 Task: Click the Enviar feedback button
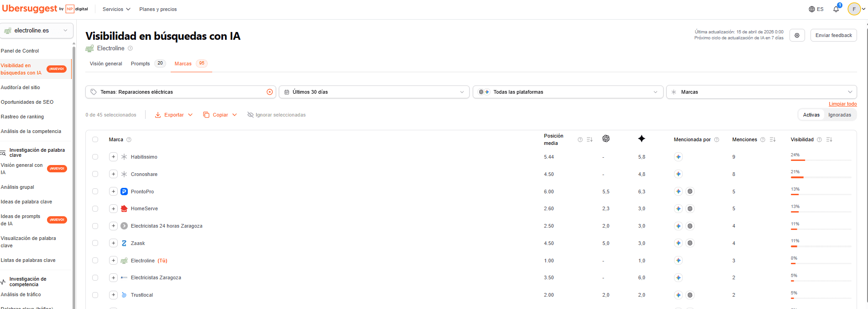pos(833,35)
